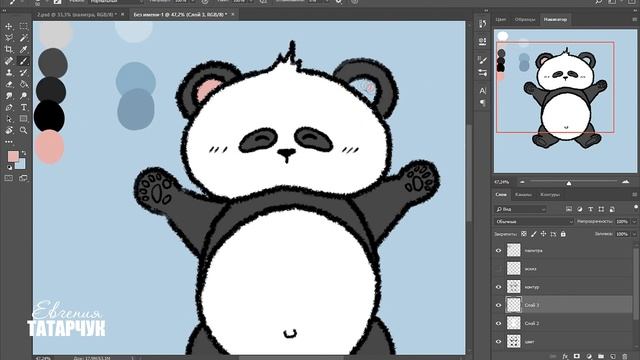
Task: Create a new layer group
Action: click(x=601, y=356)
